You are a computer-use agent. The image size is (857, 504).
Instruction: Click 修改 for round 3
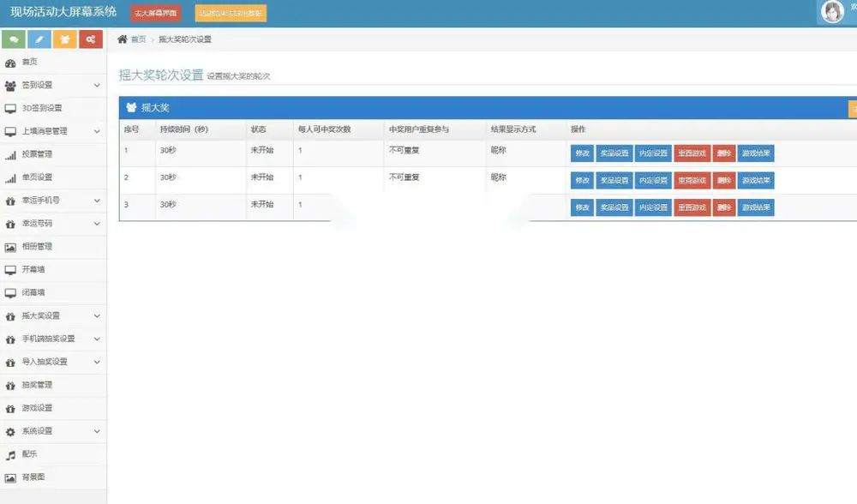click(582, 207)
